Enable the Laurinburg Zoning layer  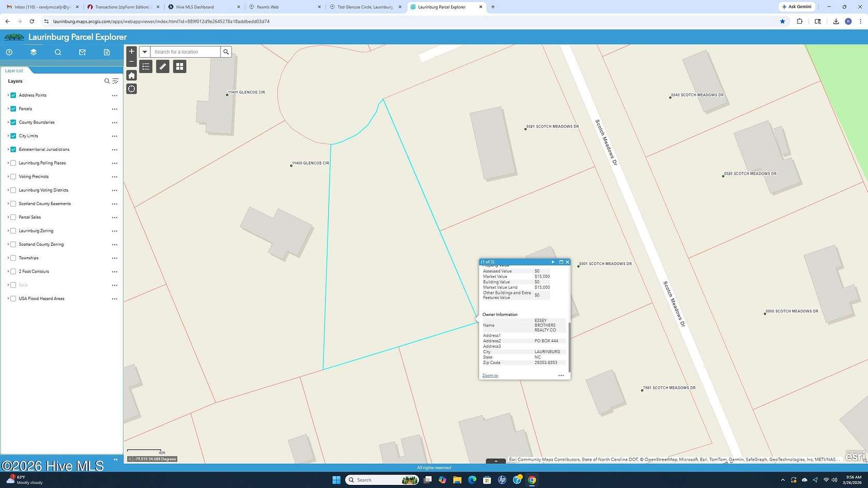pos(13,231)
